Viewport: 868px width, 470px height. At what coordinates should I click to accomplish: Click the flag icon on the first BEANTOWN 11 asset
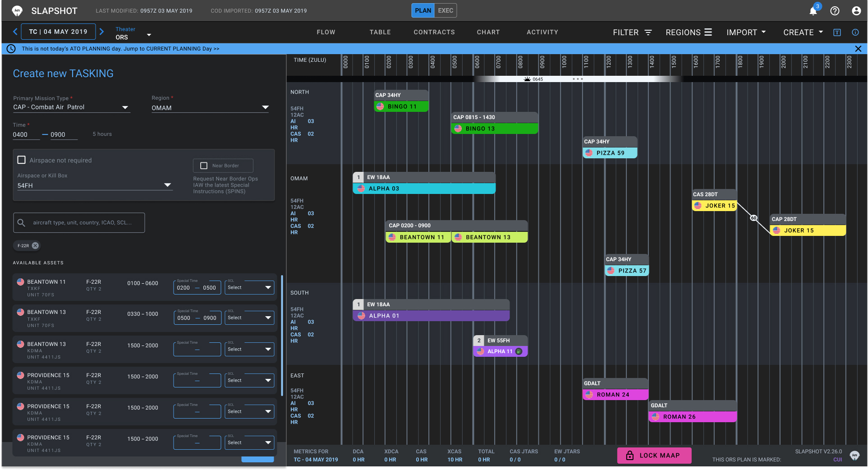[x=20, y=282]
